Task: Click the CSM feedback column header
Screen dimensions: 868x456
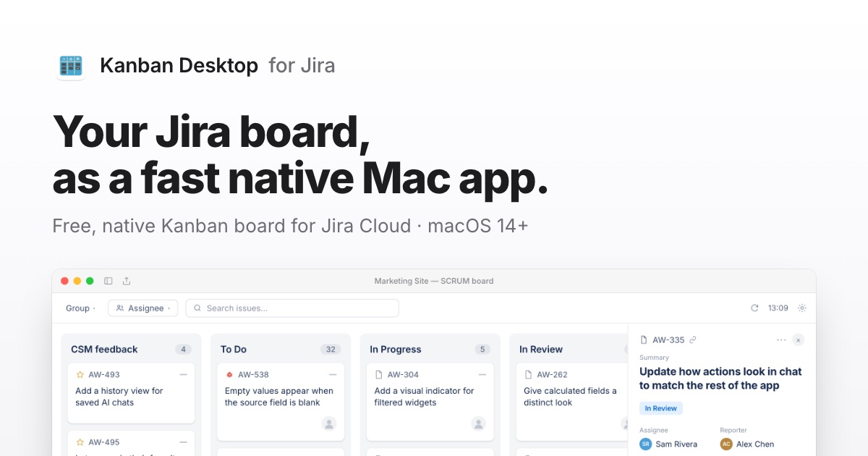Action: click(104, 350)
